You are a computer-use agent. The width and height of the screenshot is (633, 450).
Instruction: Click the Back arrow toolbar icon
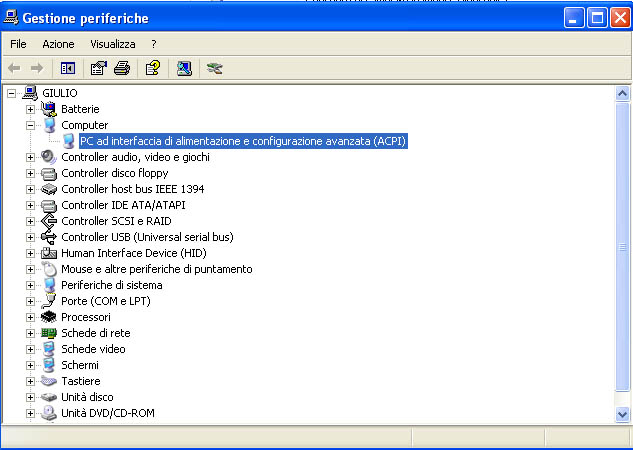(14, 68)
